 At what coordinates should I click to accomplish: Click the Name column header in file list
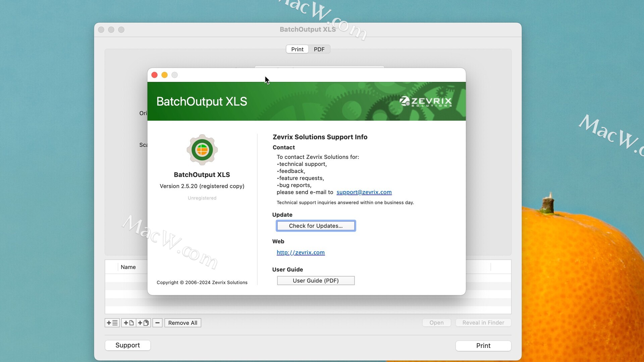(x=128, y=267)
